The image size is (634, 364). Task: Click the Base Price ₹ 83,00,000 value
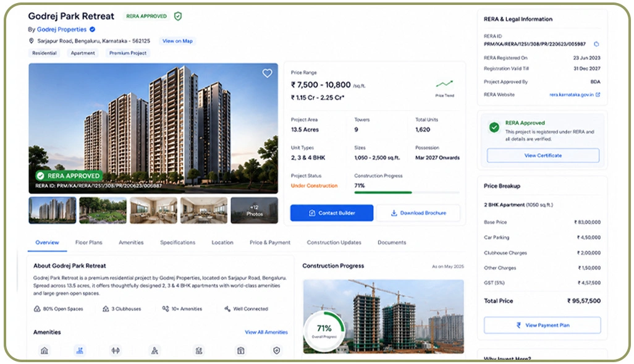[x=587, y=222]
